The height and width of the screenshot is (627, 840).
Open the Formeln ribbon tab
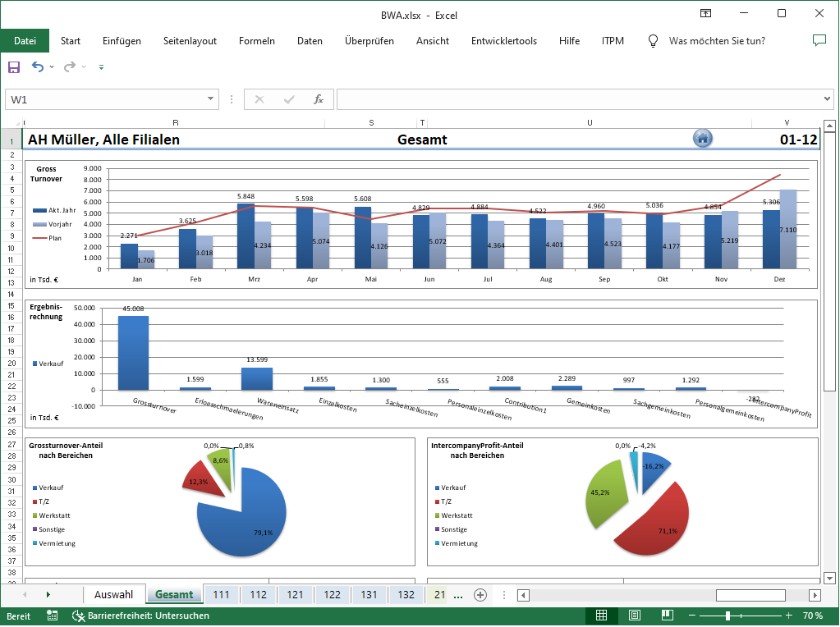256,41
